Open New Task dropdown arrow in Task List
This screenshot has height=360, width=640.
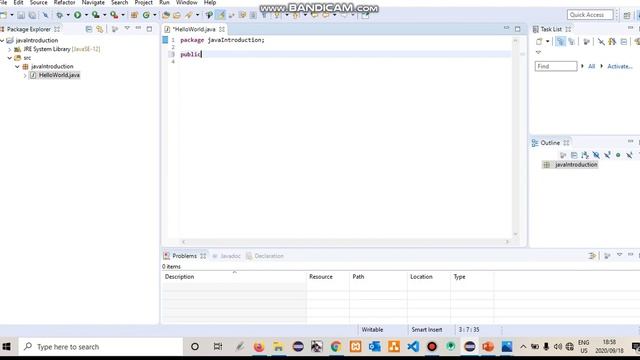tap(547, 42)
